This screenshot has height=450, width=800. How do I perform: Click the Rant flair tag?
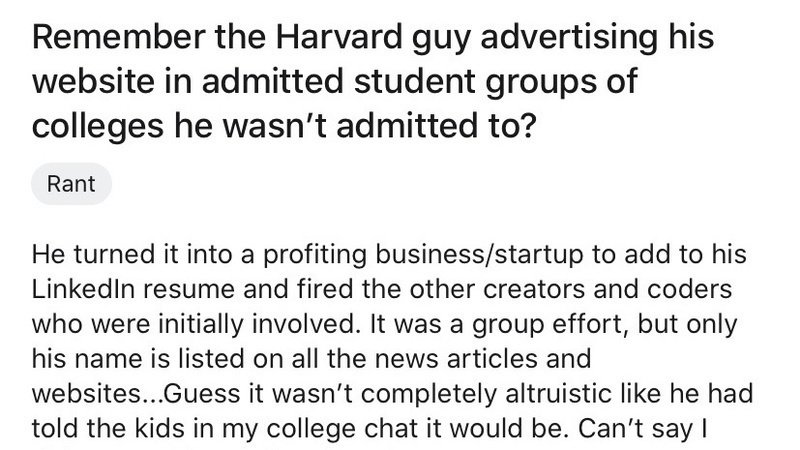pos(71,184)
